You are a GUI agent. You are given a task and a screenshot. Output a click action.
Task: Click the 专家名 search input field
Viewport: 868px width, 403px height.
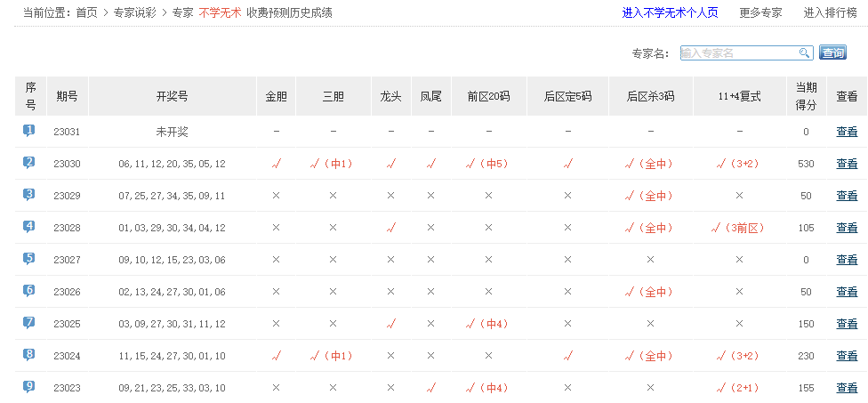click(x=738, y=52)
